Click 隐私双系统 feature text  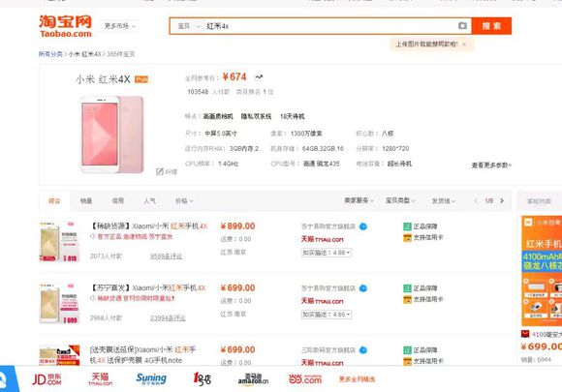tap(256, 117)
